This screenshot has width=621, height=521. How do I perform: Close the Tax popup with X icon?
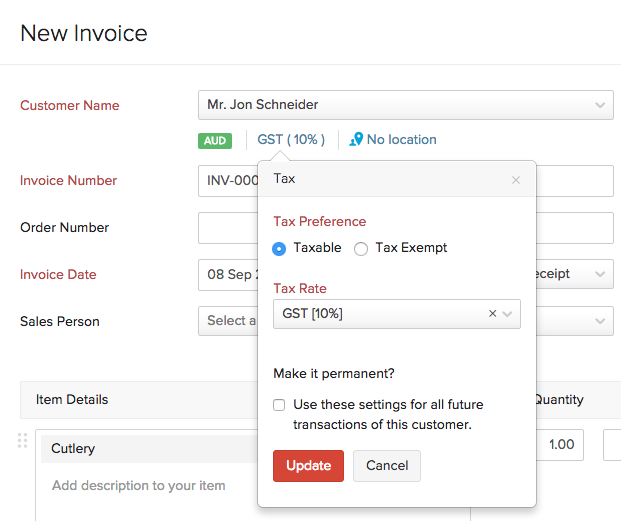(516, 180)
